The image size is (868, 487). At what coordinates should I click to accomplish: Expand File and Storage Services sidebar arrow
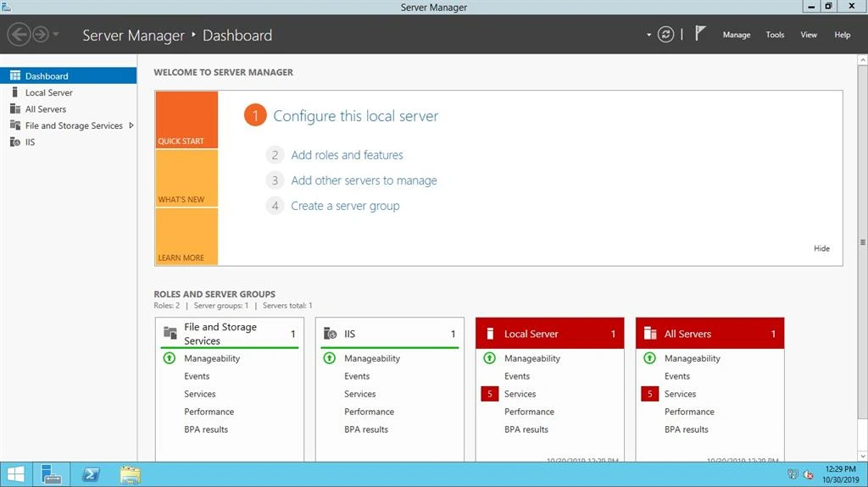(131, 125)
